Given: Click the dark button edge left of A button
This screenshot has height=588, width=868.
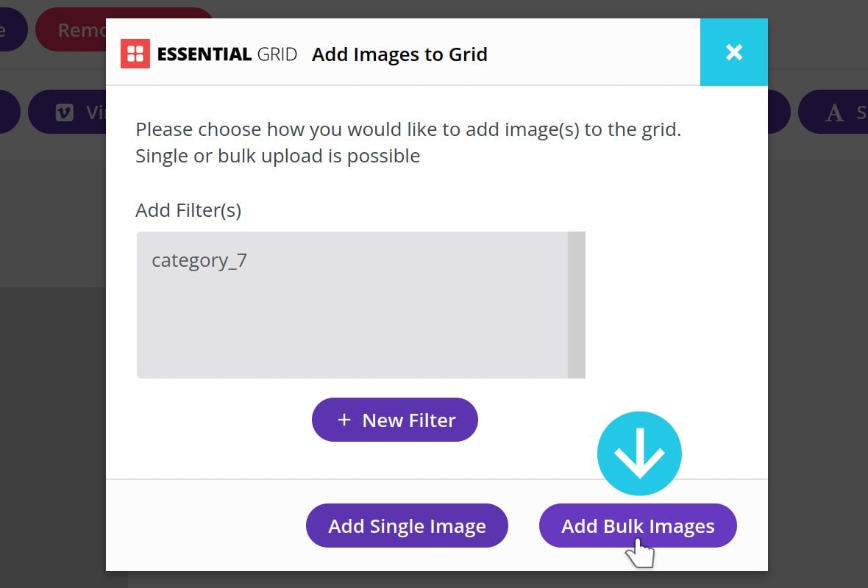Looking at the screenshot, I should click(779, 113).
